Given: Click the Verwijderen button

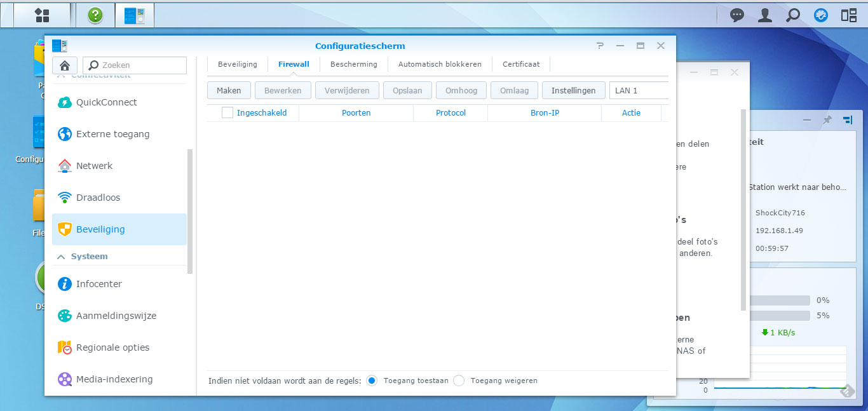Looking at the screenshot, I should pos(347,90).
